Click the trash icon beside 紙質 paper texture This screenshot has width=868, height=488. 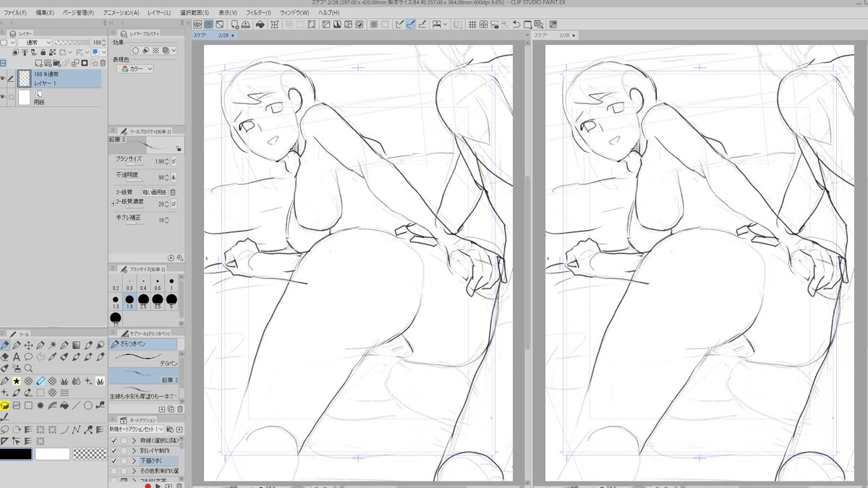click(x=173, y=192)
